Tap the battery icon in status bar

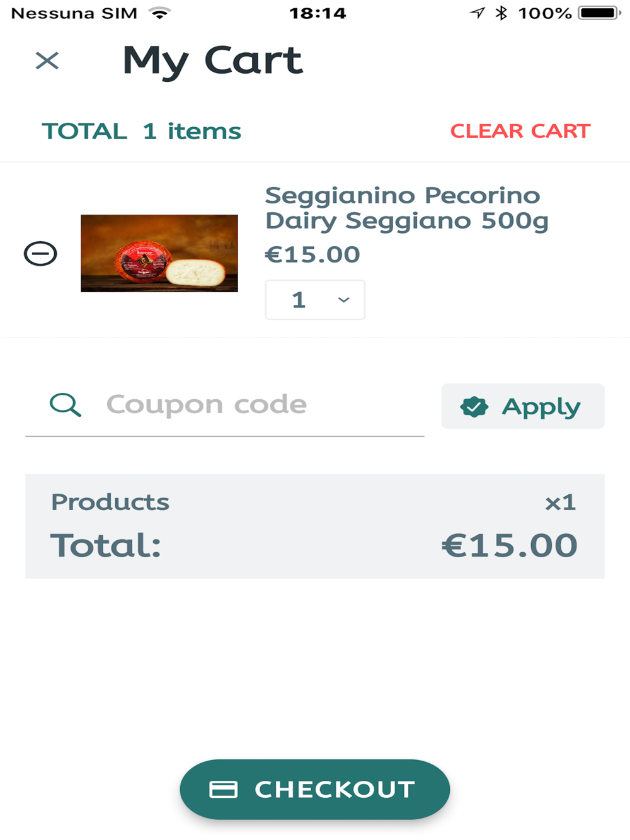598,13
